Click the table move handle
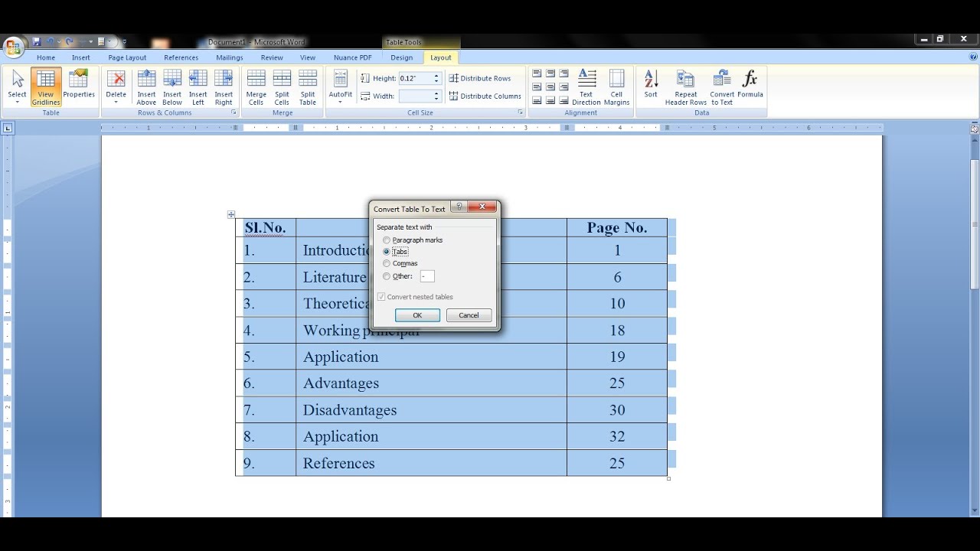Screen dimensions: 980x551 [x=231, y=214]
